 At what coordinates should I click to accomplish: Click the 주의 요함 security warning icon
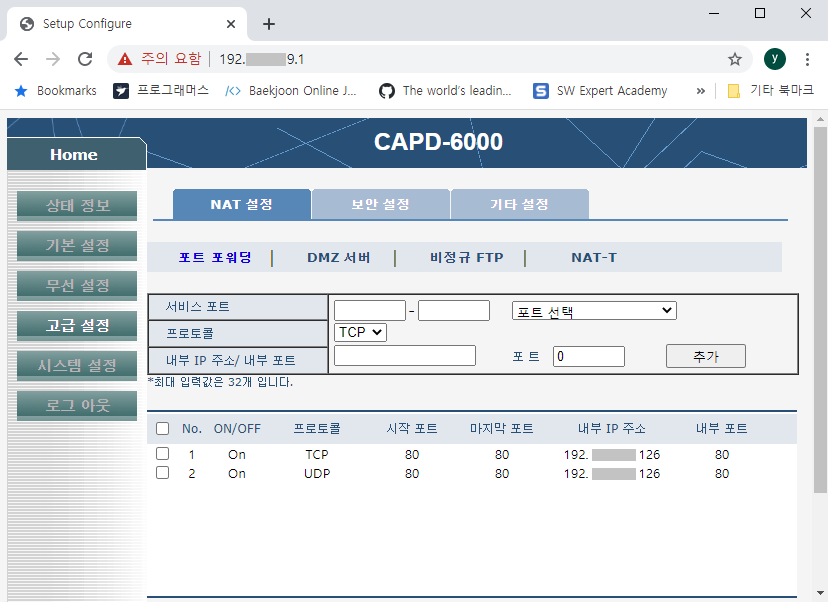click(124, 59)
